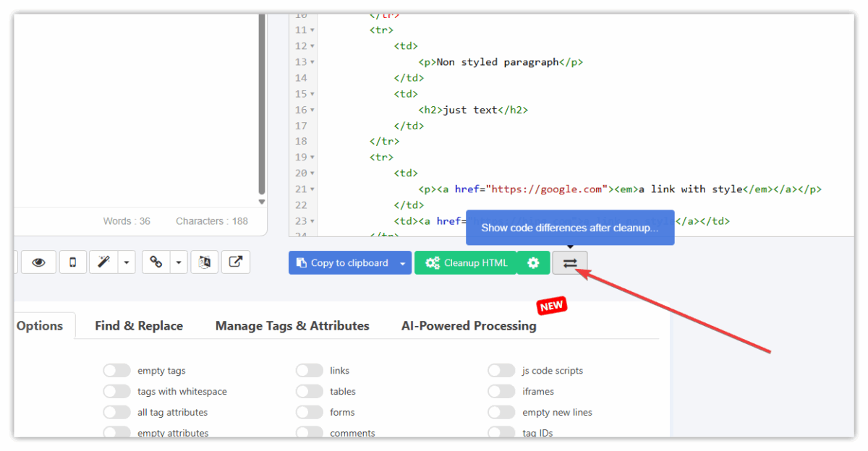Enable the js code scripts toggle
The width and height of the screenshot is (868, 451).
tap(501, 371)
